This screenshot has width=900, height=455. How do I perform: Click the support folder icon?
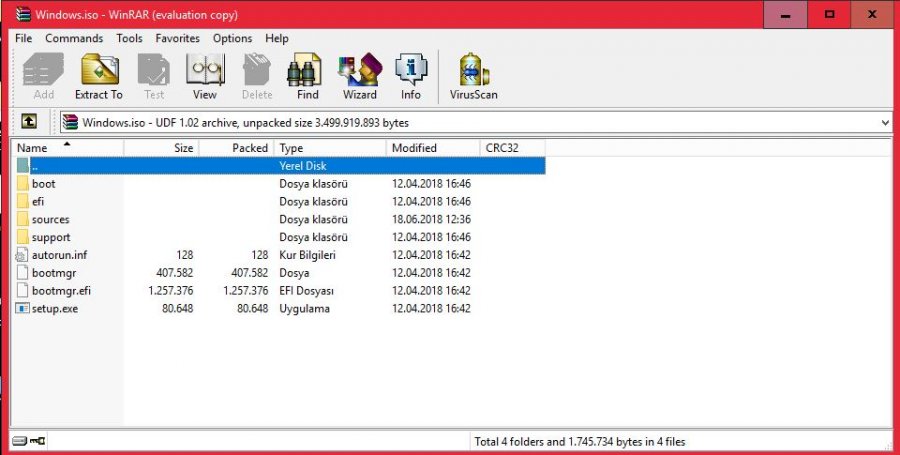[22, 237]
